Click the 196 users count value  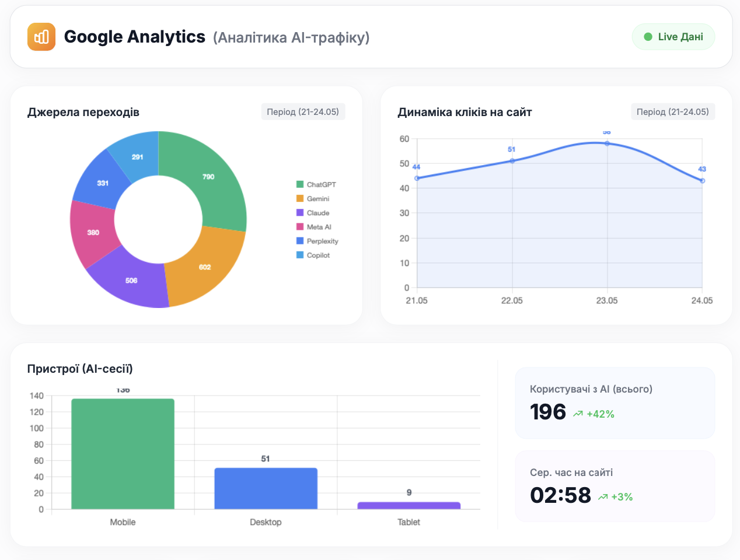pos(548,412)
